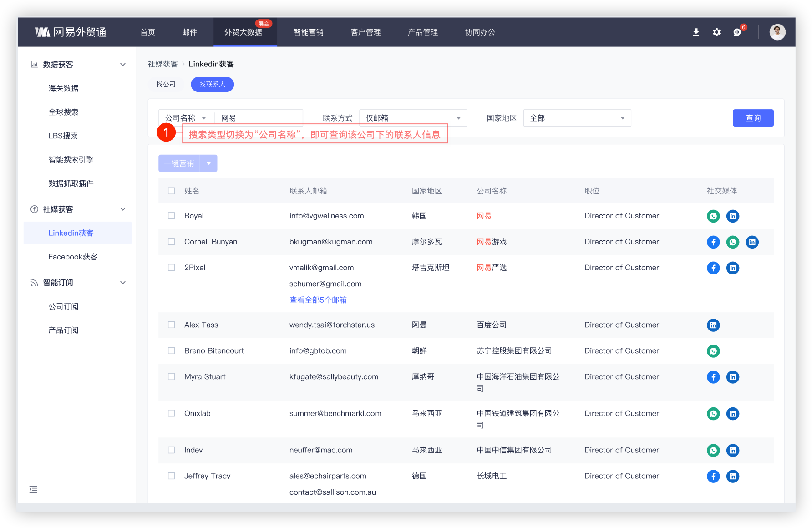Open the 国家地区 全部 dropdown
The height and width of the screenshot is (528, 812).
577,118
